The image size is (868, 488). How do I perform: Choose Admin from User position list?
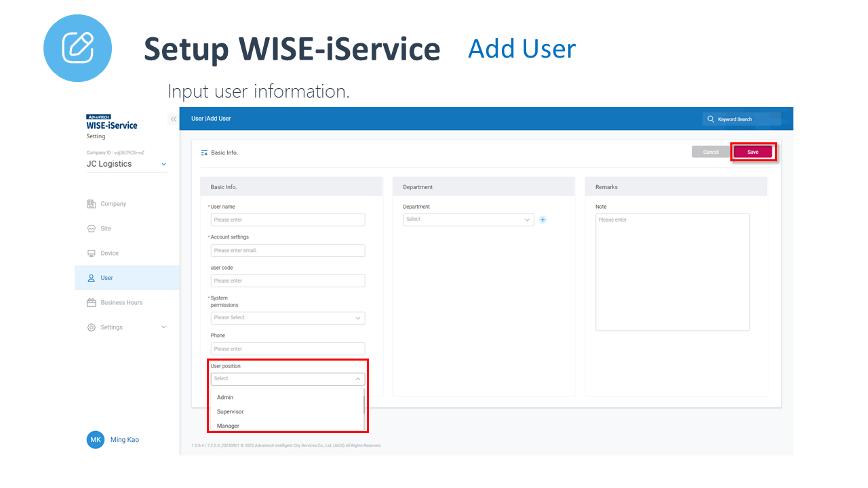(225, 398)
